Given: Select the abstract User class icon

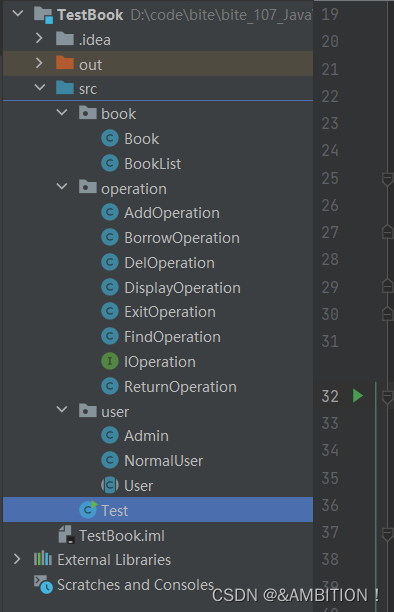Looking at the screenshot, I should tap(110, 486).
